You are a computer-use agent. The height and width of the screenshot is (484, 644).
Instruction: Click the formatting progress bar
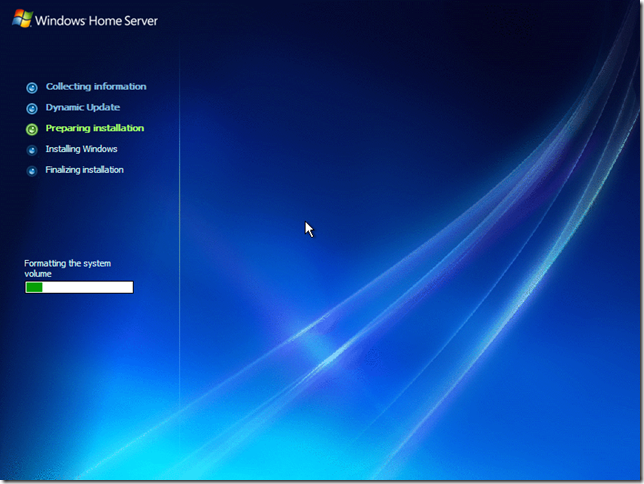tap(79, 287)
